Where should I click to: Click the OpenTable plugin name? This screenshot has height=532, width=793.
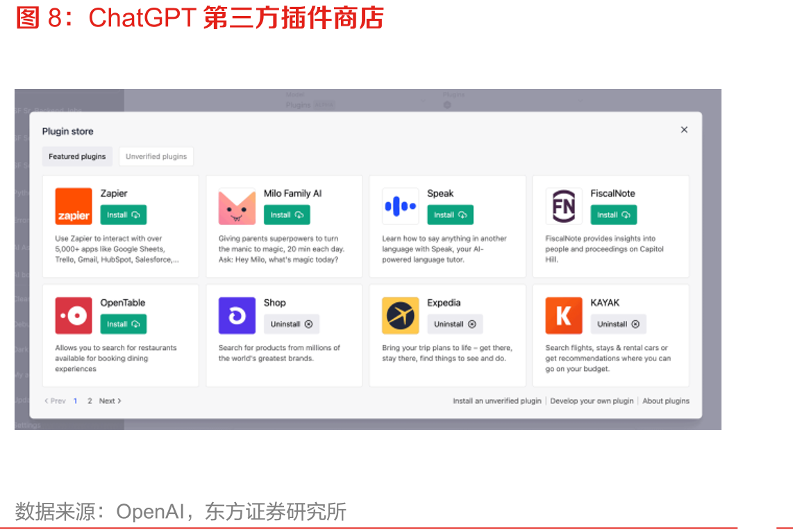click(122, 303)
